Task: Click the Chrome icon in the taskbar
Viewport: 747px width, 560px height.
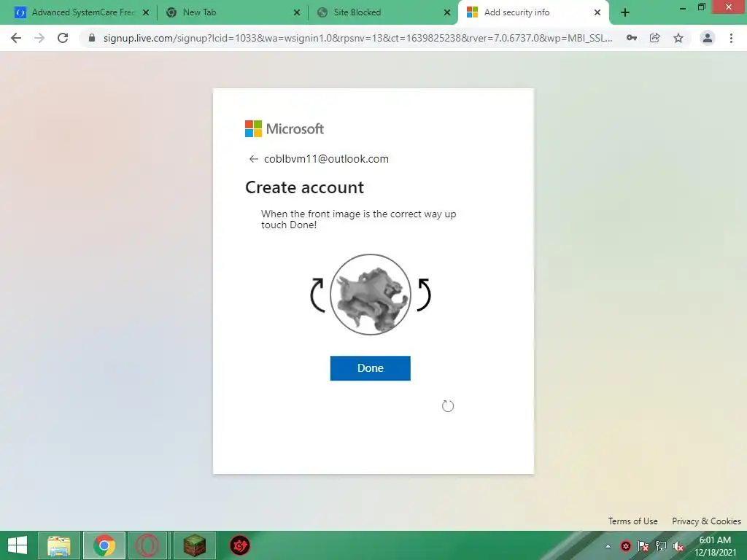Action: pyautogui.click(x=104, y=545)
